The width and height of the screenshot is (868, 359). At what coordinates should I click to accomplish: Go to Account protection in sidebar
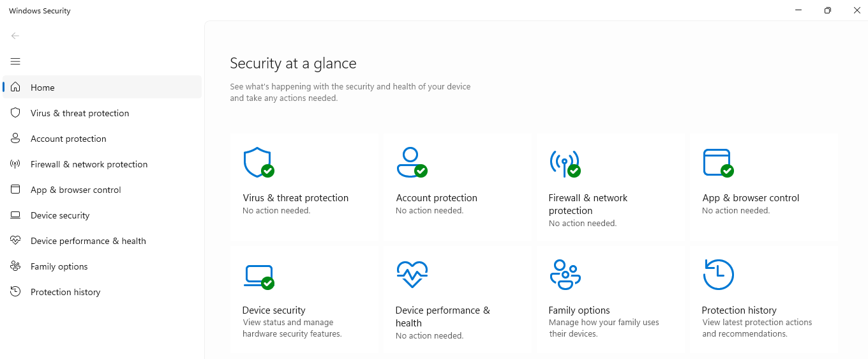click(102, 139)
